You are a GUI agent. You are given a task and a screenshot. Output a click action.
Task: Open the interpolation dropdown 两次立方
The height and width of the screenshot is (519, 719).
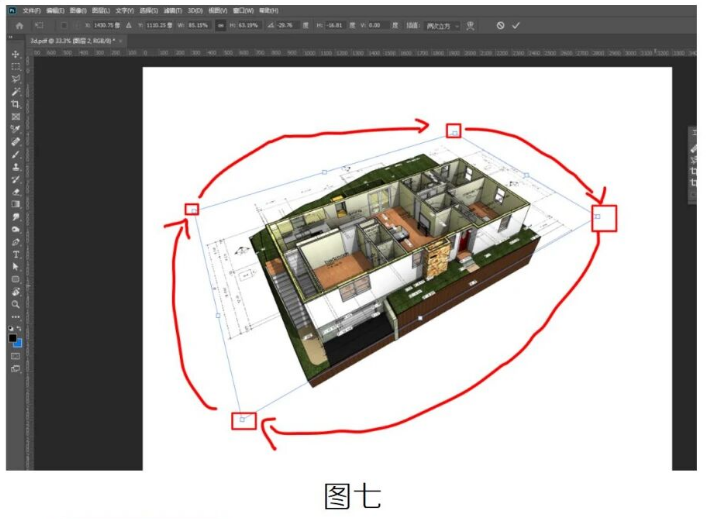coord(442,26)
